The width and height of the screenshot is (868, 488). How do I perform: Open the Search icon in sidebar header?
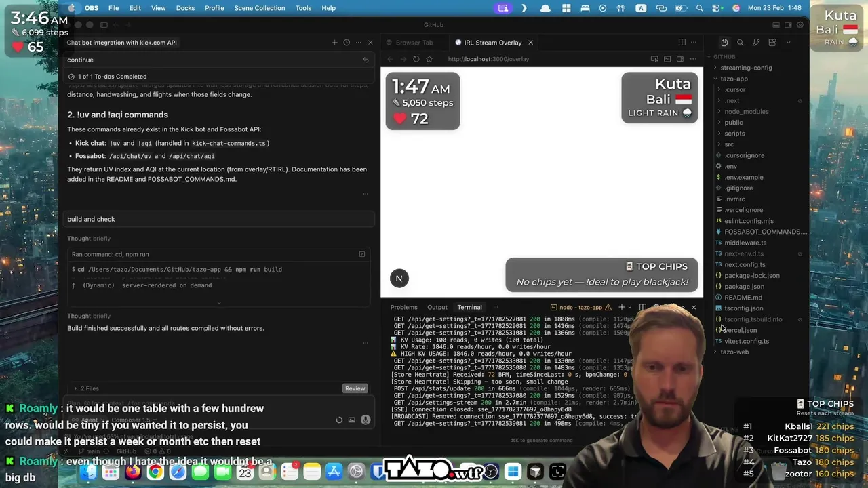pos(740,43)
